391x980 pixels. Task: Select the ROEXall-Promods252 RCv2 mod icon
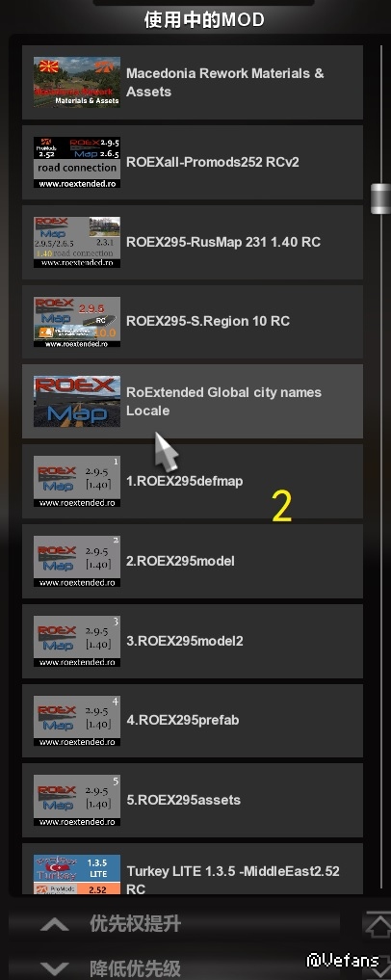pyautogui.click(x=77, y=163)
